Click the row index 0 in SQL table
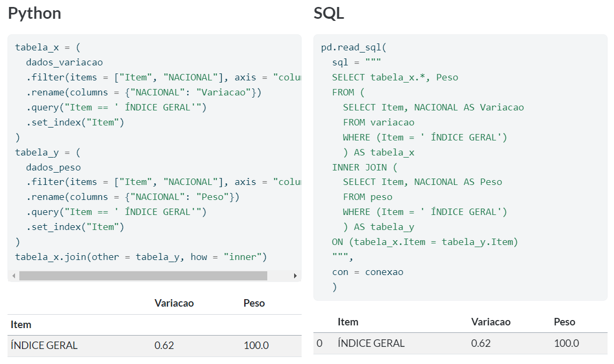The width and height of the screenshot is (614, 364). click(x=320, y=343)
